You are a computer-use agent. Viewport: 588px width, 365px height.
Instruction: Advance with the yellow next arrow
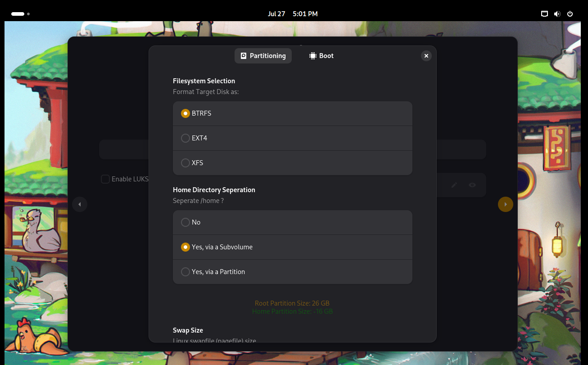click(506, 204)
